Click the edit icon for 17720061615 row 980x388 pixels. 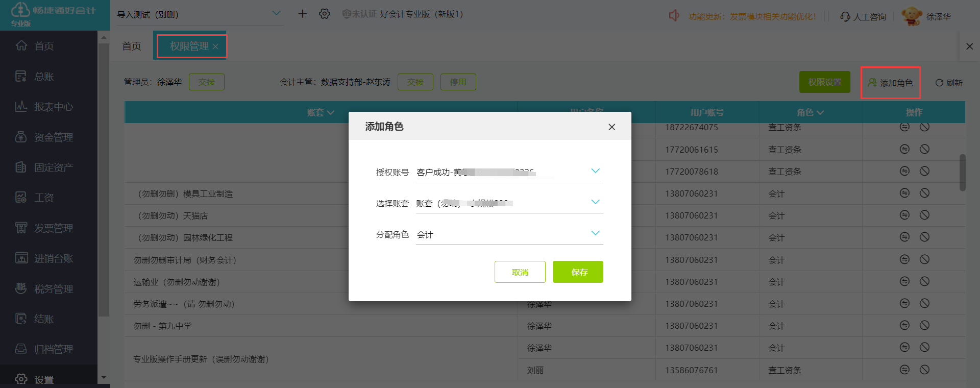pyautogui.click(x=904, y=149)
